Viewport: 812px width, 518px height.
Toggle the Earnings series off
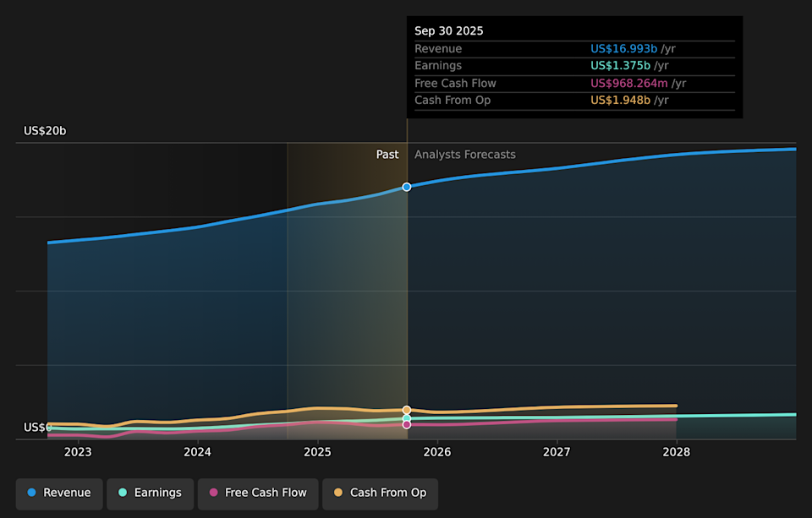150,493
